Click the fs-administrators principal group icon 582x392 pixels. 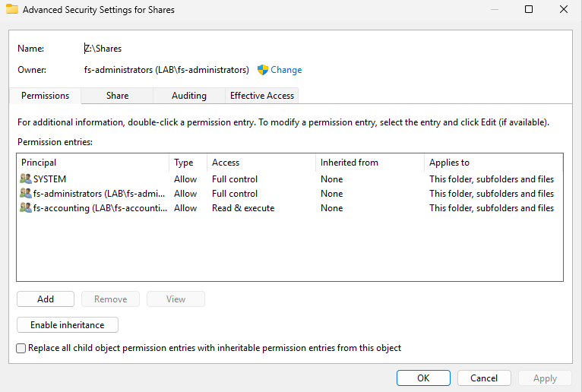click(x=26, y=194)
